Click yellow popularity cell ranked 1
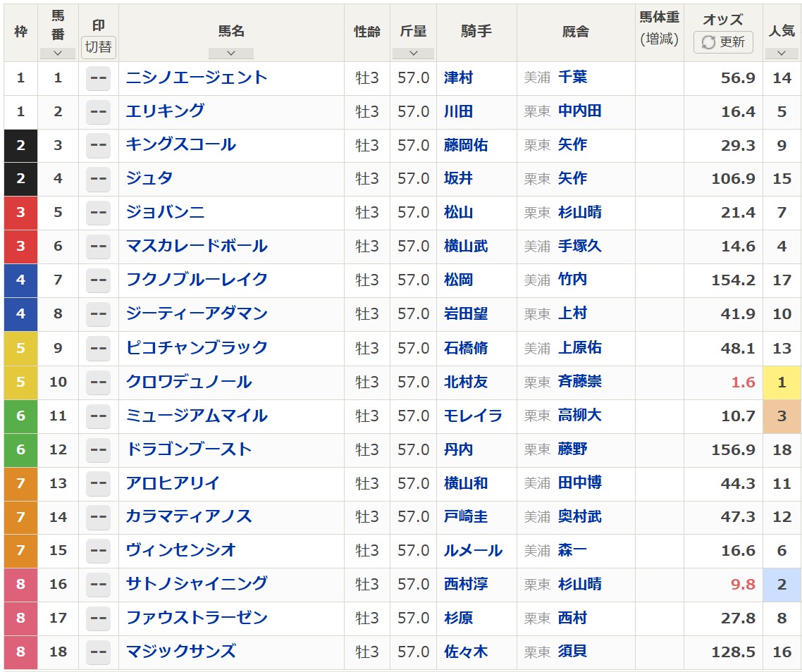Screen dimensions: 802x672 point(782,382)
